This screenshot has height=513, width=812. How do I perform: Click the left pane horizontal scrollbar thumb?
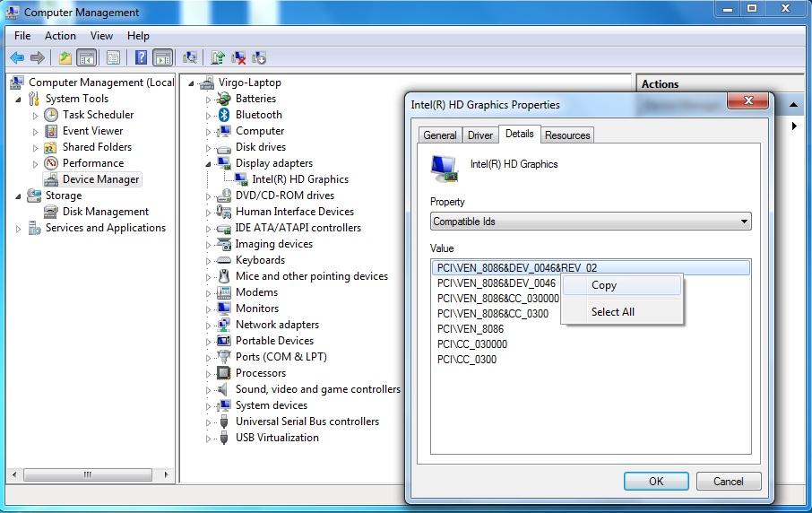pyautogui.click(x=88, y=474)
